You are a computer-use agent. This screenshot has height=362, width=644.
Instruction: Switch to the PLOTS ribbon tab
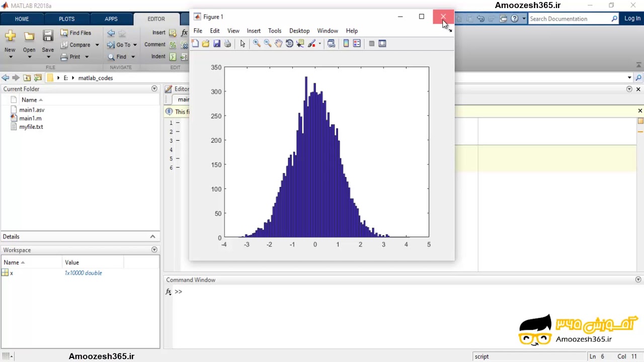tap(66, 19)
